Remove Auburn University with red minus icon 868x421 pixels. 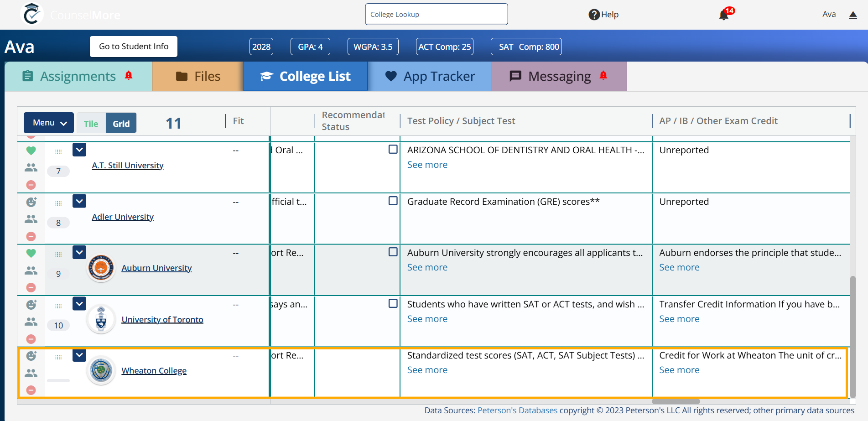(x=31, y=287)
